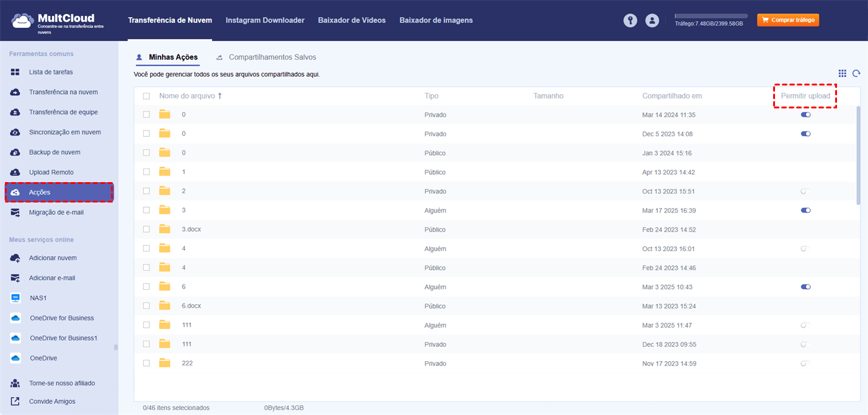Viewport: 868px width, 415px height.
Task: Switch to Transferência de Nuvem tab
Action: click(x=170, y=20)
